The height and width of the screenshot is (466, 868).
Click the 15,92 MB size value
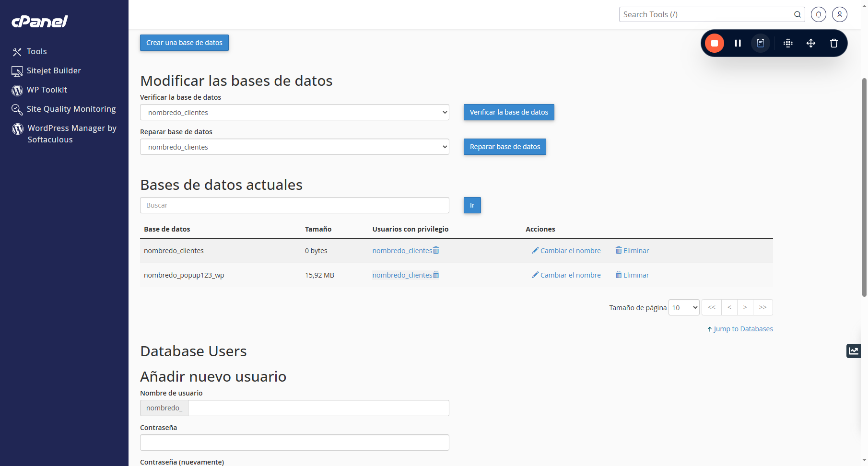[x=319, y=275]
